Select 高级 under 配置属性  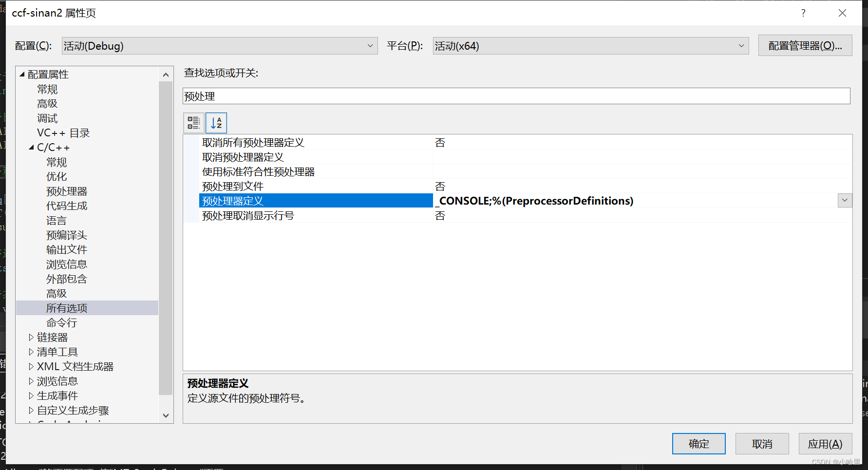47,104
